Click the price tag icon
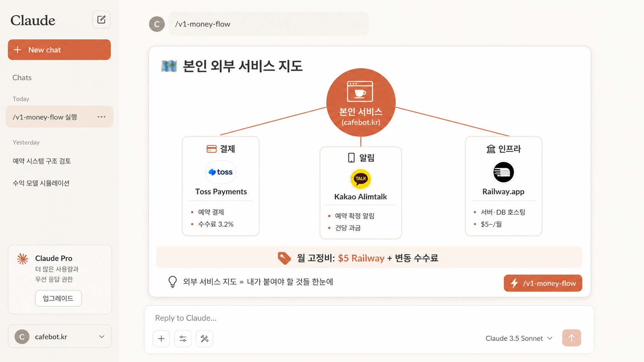The image size is (644, 362). 284,258
